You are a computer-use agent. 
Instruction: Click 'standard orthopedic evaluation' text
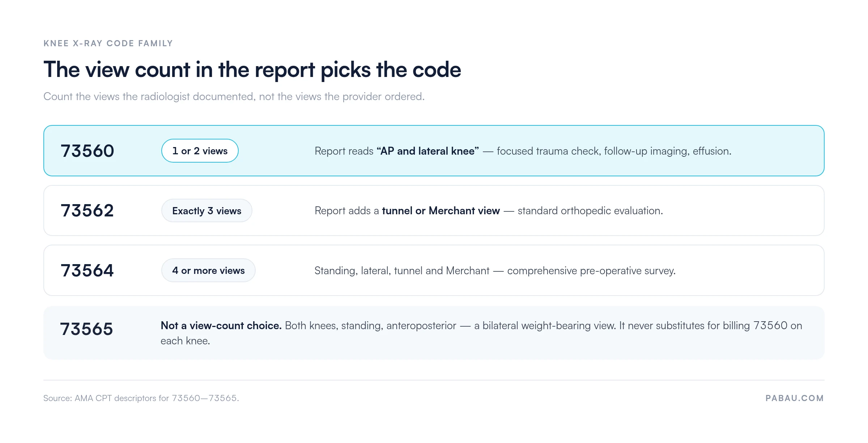pyautogui.click(x=590, y=211)
